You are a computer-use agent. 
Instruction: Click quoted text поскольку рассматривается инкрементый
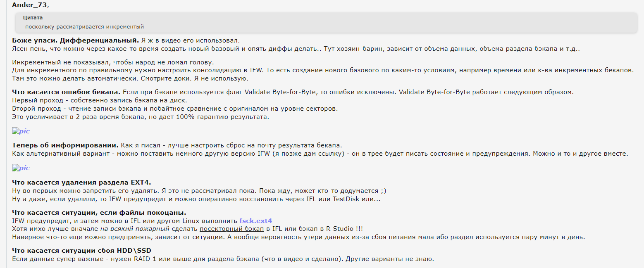[x=84, y=27]
